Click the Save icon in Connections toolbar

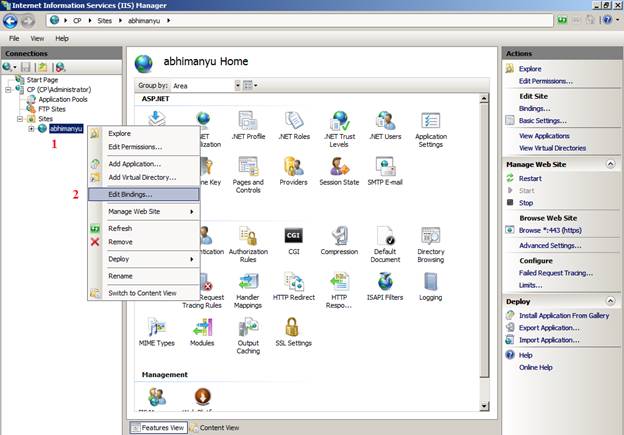(x=26, y=67)
